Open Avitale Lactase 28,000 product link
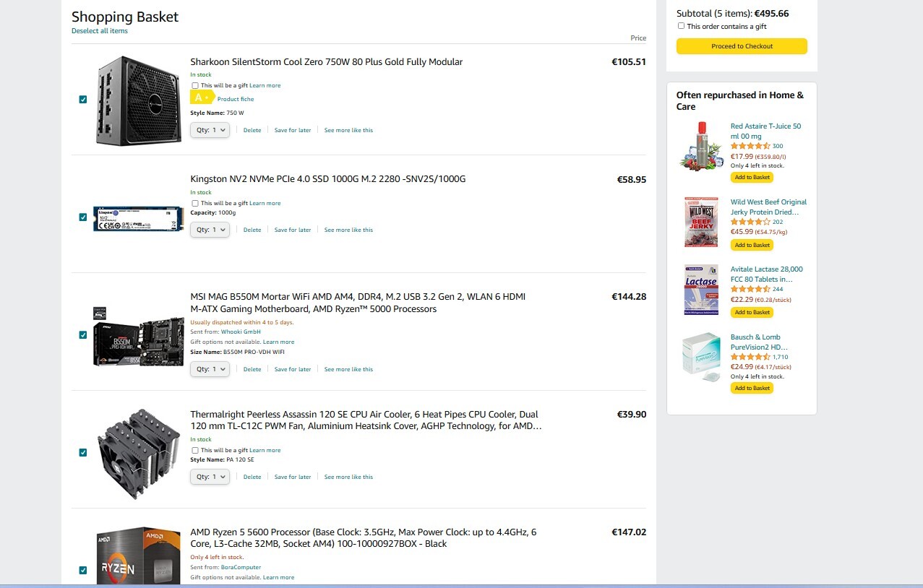Image resolution: width=923 pixels, height=588 pixels. [x=767, y=274]
